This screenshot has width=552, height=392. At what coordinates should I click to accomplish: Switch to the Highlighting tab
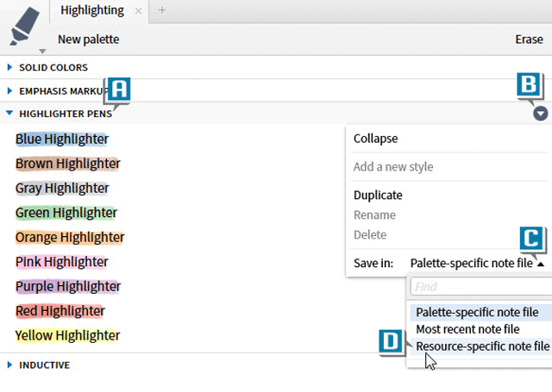click(x=91, y=11)
